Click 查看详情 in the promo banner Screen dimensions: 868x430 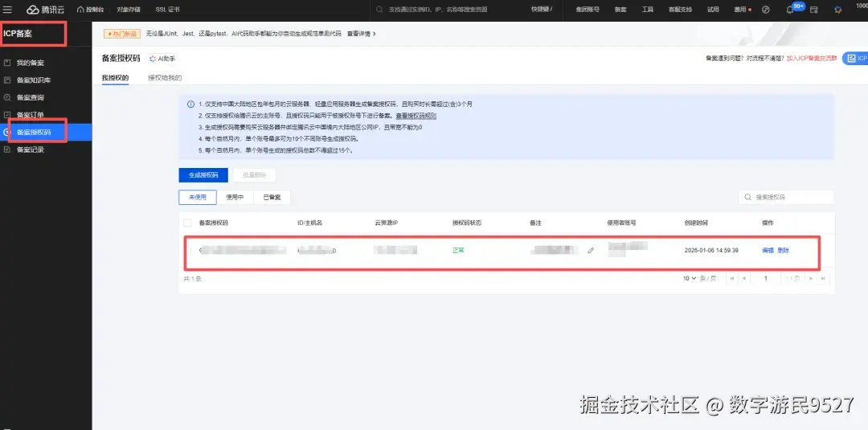click(x=362, y=34)
